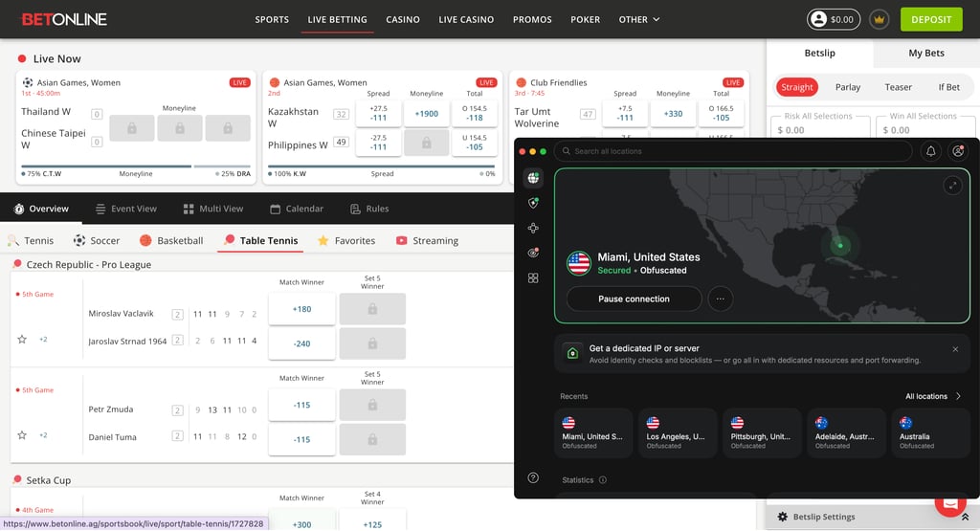The image size is (980, 531).
Task: Open the Rules tab
Action: coord(369,209)
